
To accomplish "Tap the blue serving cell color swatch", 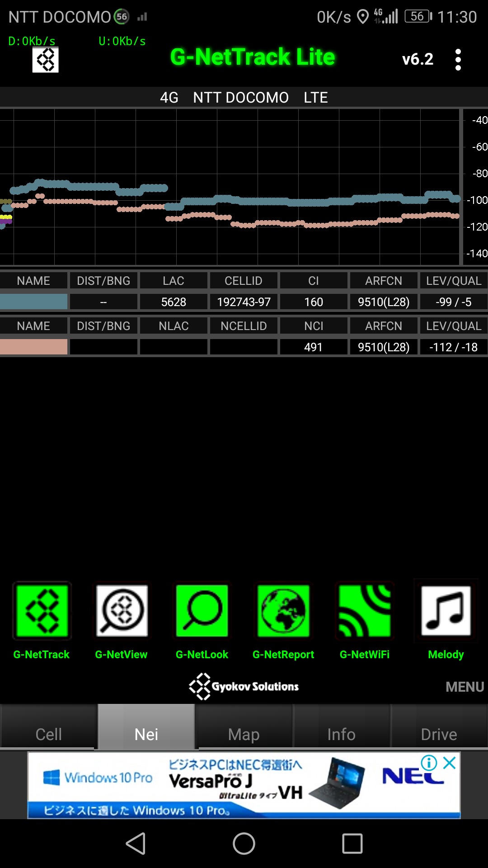I will 34,302.
